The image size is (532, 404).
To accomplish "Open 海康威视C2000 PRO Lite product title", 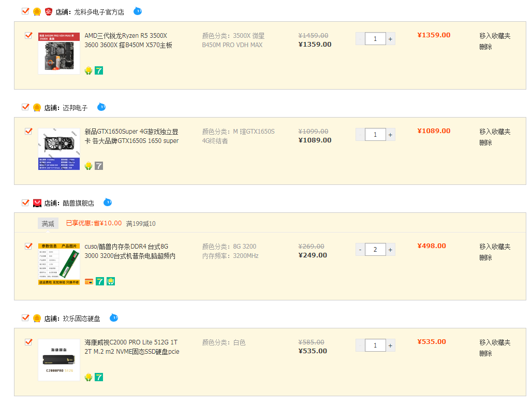I will (x=132, y=347).
